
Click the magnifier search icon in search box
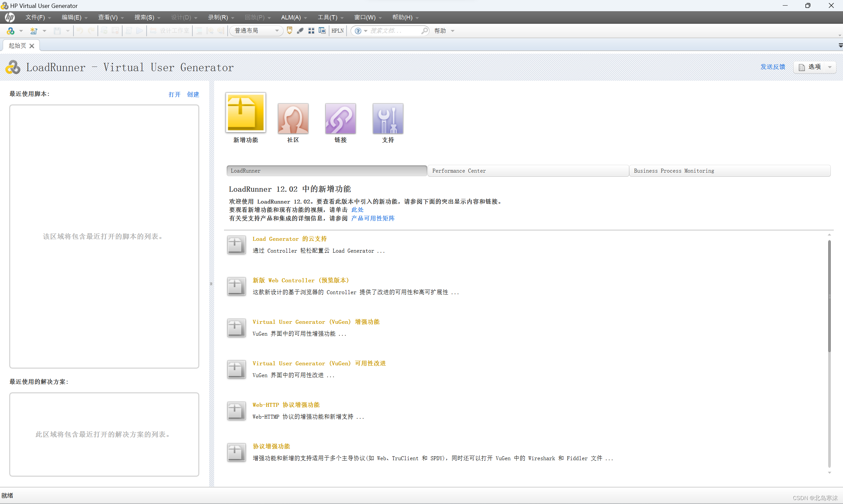[424, 31]
